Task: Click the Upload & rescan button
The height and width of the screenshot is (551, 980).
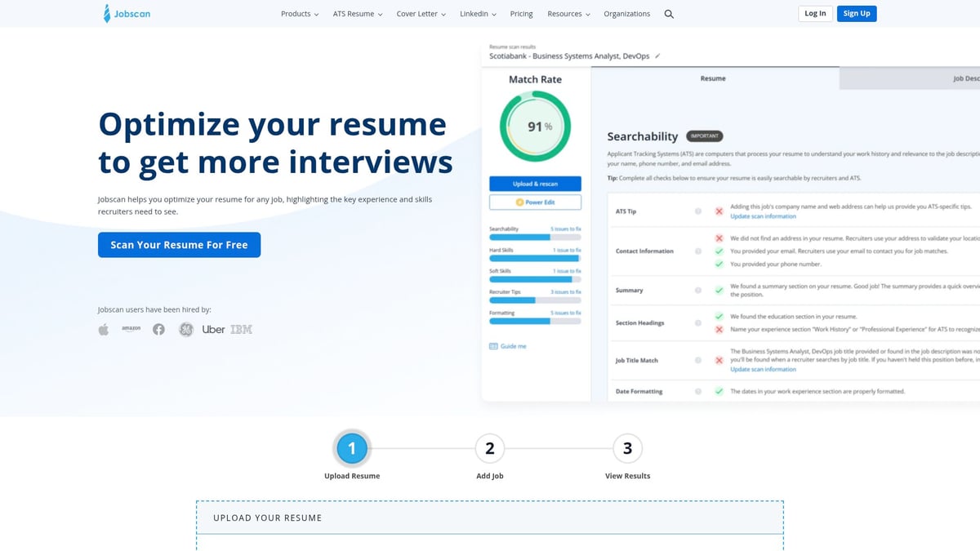Action: pyautogui.click(x=535, y=184)
